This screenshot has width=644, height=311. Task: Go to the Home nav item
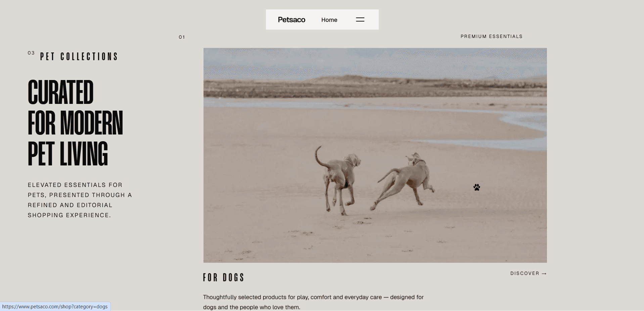(x=329, y=20)
